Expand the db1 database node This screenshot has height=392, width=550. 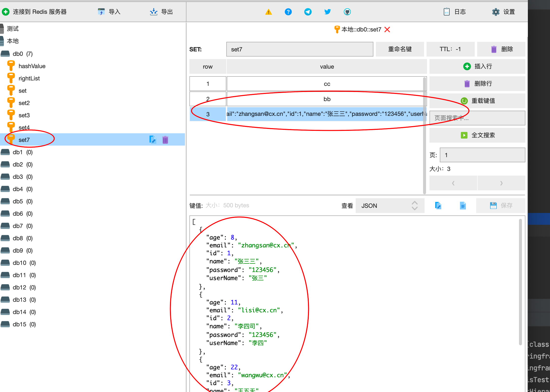click(17, 152)
